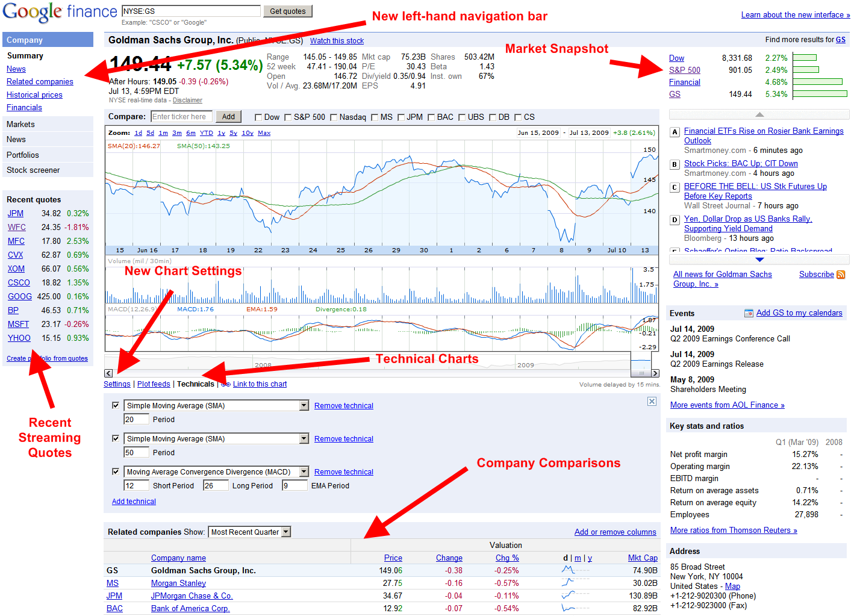Enable the S&P 500 comparison checkbox
This screenshot has height=616, width=854.
(x=288, y=117)
